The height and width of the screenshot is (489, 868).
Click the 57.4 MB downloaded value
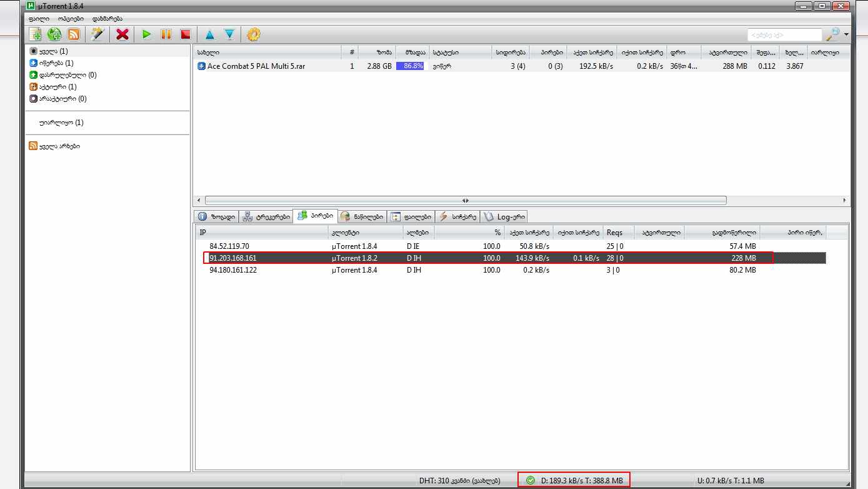pos(742,246)
